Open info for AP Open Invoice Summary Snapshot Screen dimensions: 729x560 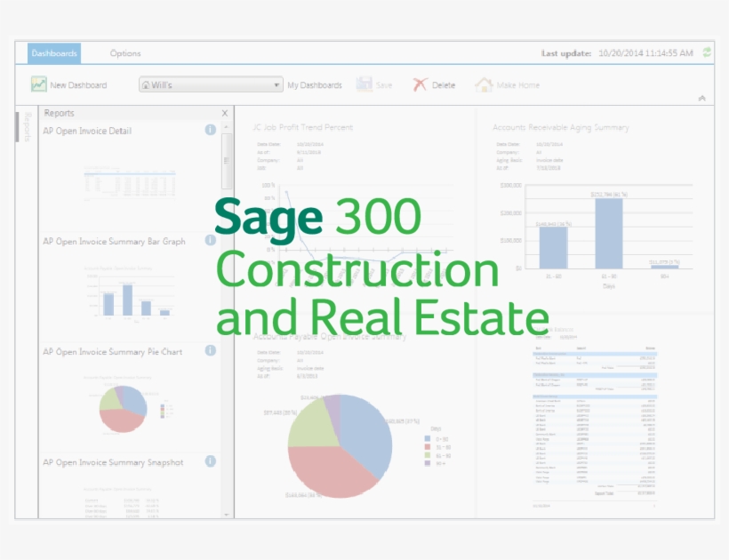pos(210,462)
